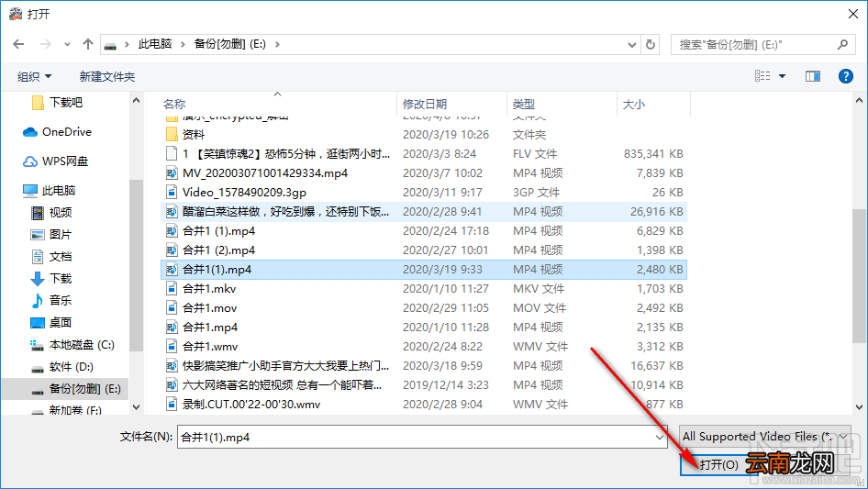868x489 pixels.
Task: Go up one folder level
Action: click(87, 44)
